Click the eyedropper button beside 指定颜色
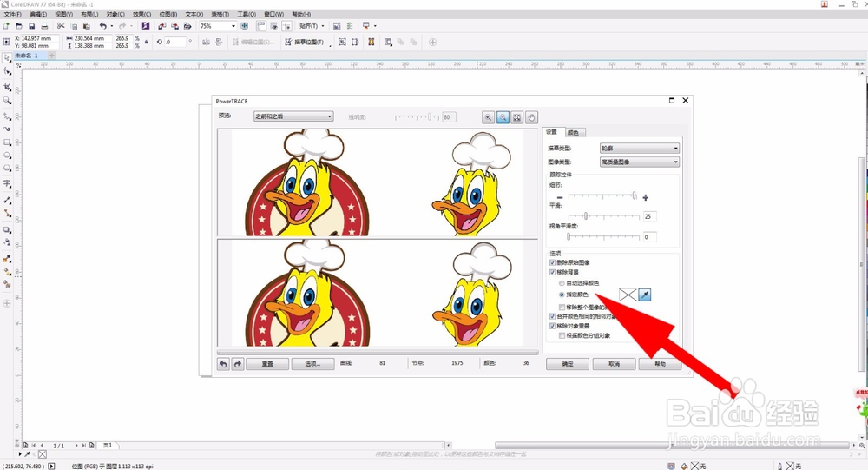This screenshot has height=470, width=868. coord(644,295)
